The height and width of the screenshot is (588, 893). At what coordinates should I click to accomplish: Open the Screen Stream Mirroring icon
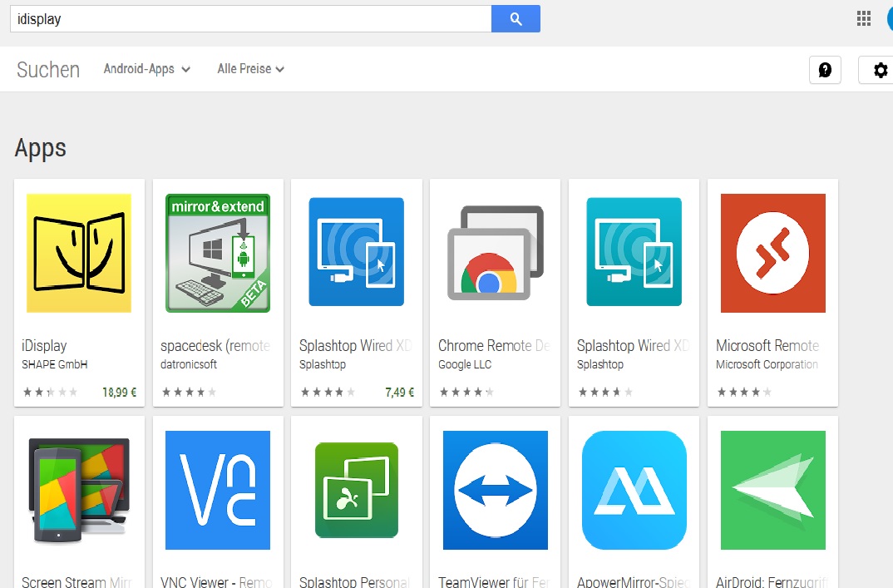(79, 490)
